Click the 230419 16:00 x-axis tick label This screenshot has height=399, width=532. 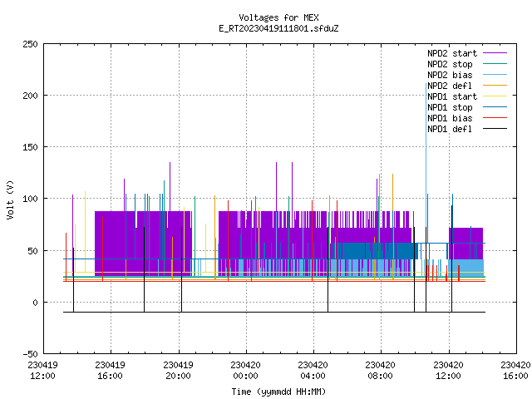(x=110, y=371)
